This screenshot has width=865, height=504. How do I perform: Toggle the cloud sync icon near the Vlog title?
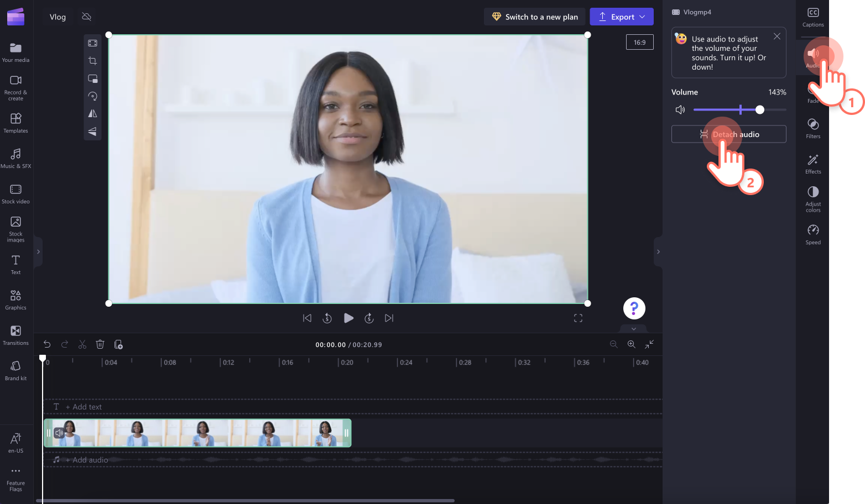(86, 17)
